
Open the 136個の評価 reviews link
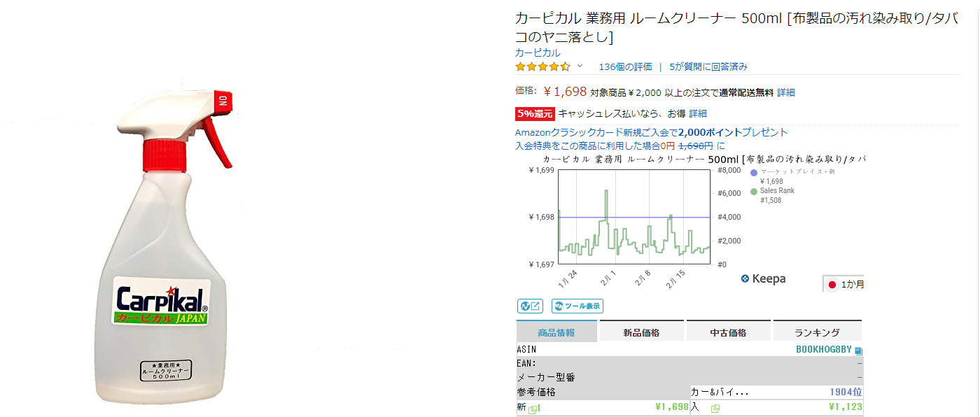point(625,67)
